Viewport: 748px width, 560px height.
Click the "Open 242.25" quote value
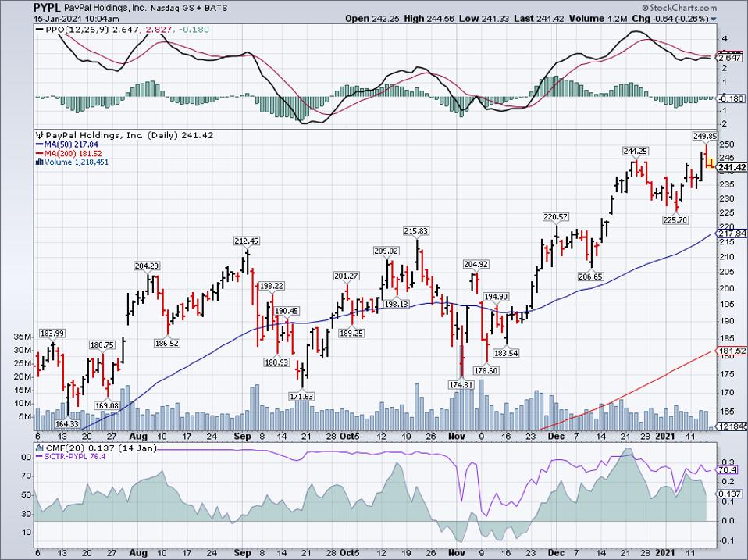coord(372,19)
